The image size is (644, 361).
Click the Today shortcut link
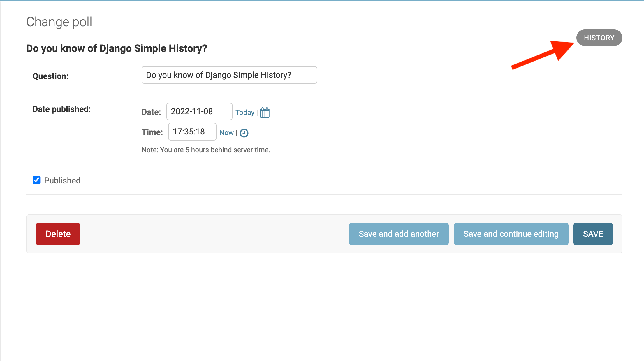click(x=245, y=112)
